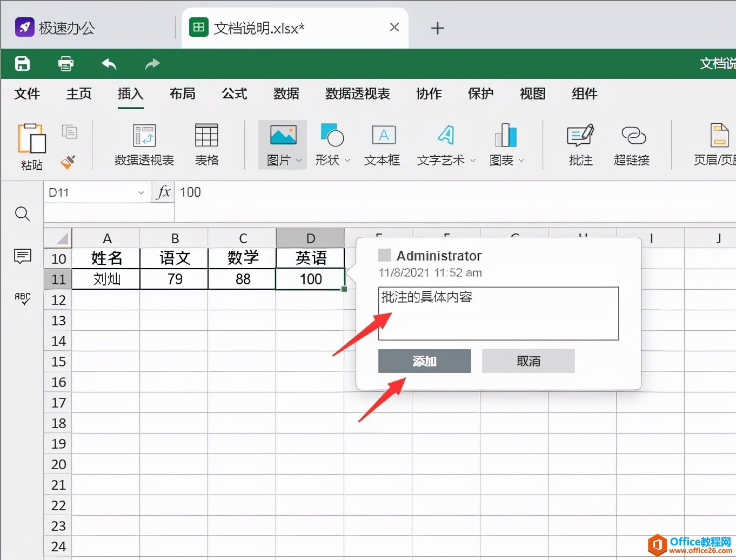Open the print function
The width and height of the screenshot is (736, 560).
[x=65, y=63]
